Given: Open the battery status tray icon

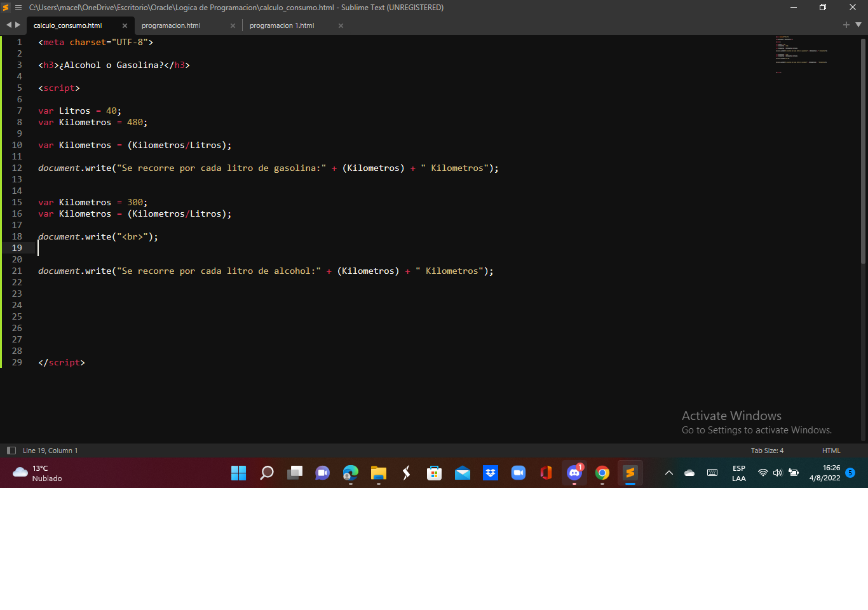Looking at the screenshot, I should coord(794,473).
